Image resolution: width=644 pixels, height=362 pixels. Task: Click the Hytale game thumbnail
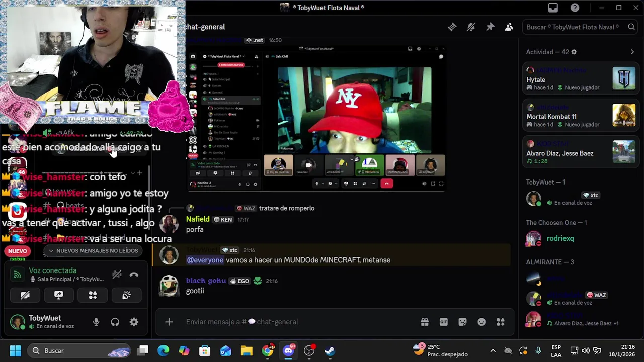tap(624, 79)
